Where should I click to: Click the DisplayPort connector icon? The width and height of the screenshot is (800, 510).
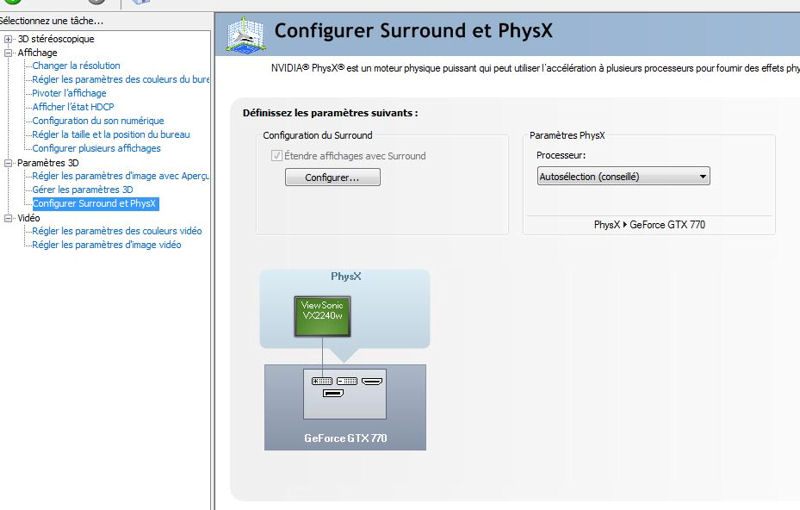[x=333, y=393]
